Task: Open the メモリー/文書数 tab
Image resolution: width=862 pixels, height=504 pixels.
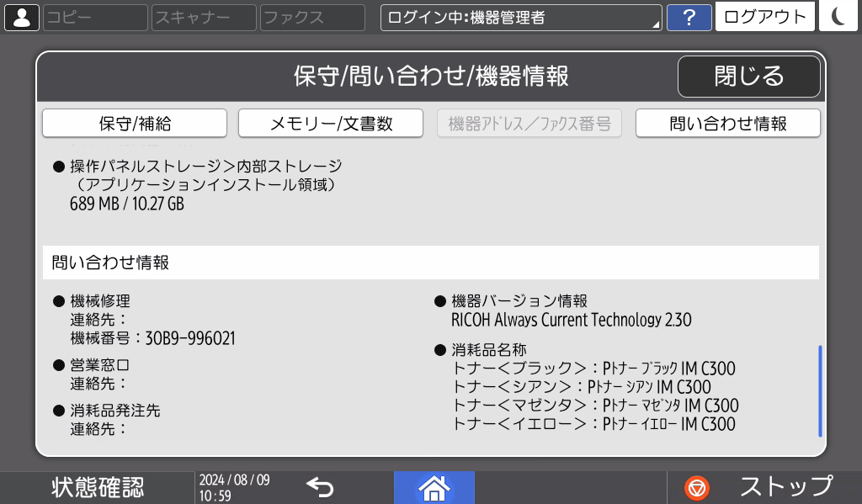Action: pos(331,124)
